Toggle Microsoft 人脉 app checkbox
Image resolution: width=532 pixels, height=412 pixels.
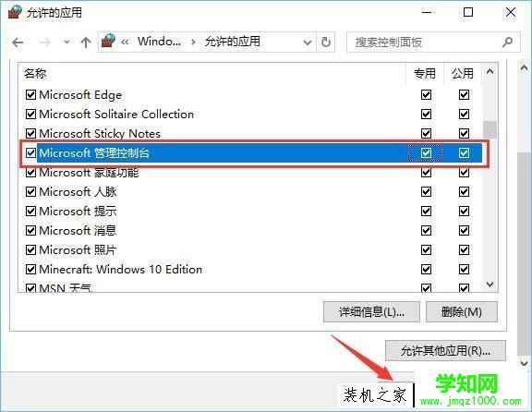click(x=30, y=192)
